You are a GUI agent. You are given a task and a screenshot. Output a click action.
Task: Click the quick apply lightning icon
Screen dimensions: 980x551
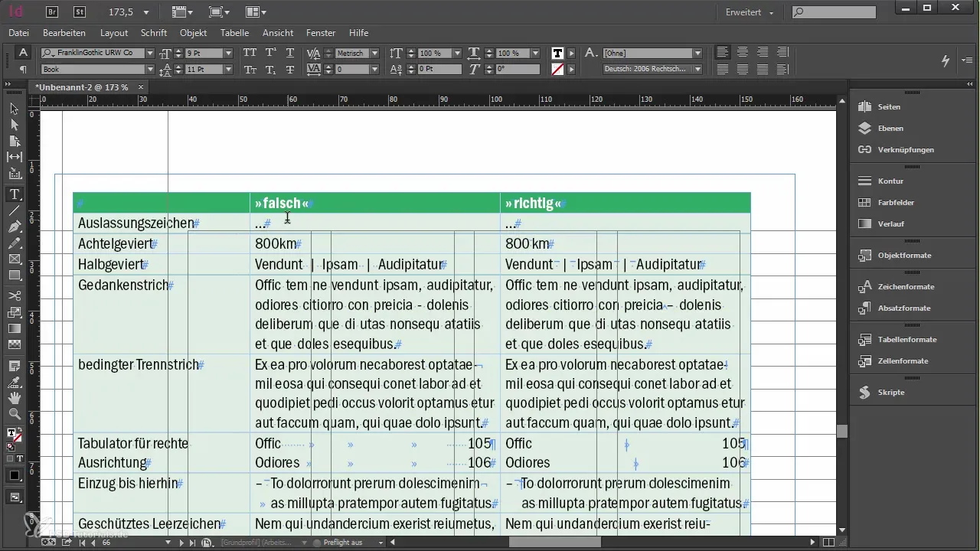click(946, 60)
